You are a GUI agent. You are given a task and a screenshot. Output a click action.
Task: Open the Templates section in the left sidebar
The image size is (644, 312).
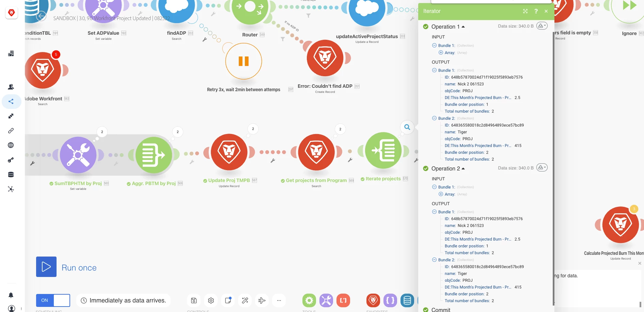11,116
